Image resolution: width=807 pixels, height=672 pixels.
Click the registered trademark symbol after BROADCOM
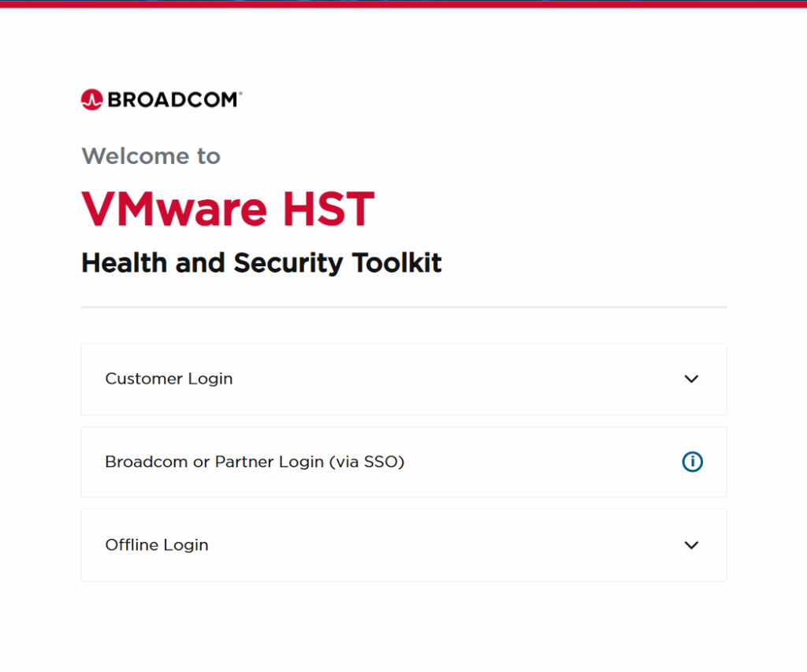click(x=240, y=94)
